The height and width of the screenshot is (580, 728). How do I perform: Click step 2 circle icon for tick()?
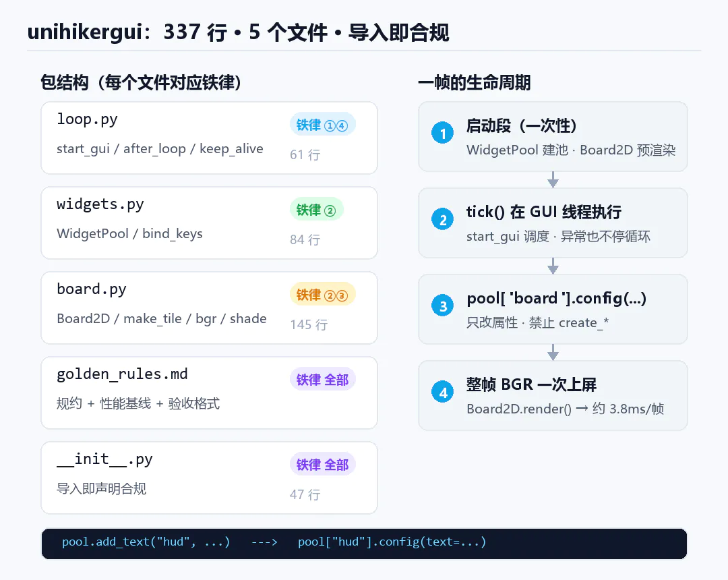pos(443,219)
